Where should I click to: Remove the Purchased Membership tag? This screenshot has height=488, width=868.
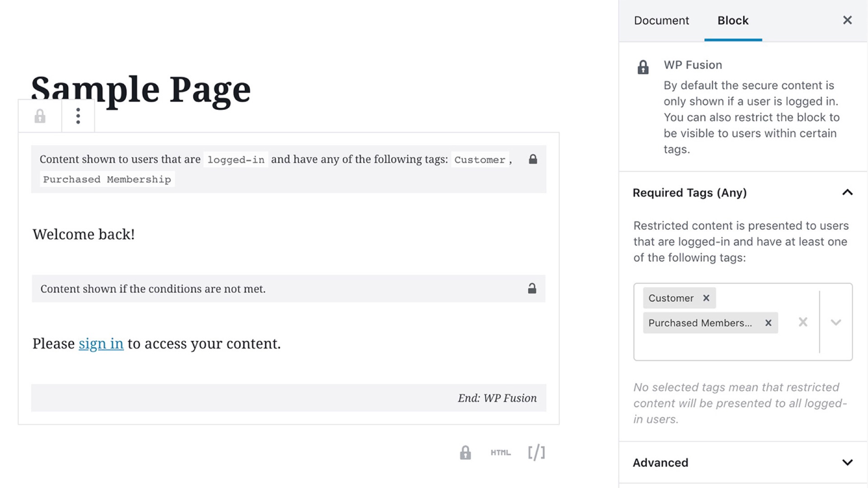click(768, 323)
